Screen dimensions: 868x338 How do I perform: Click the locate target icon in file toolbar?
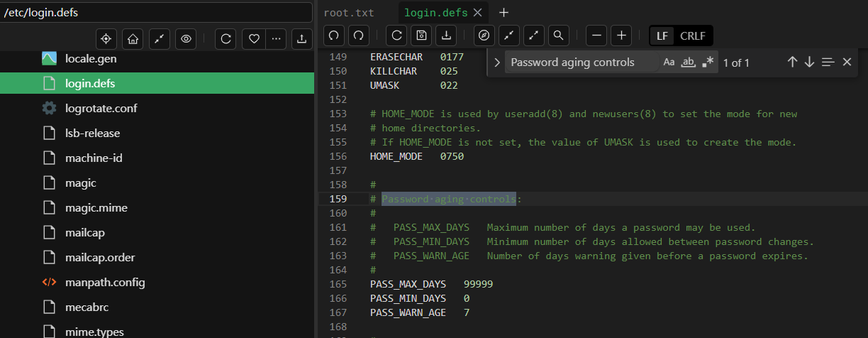coord(106,39)
